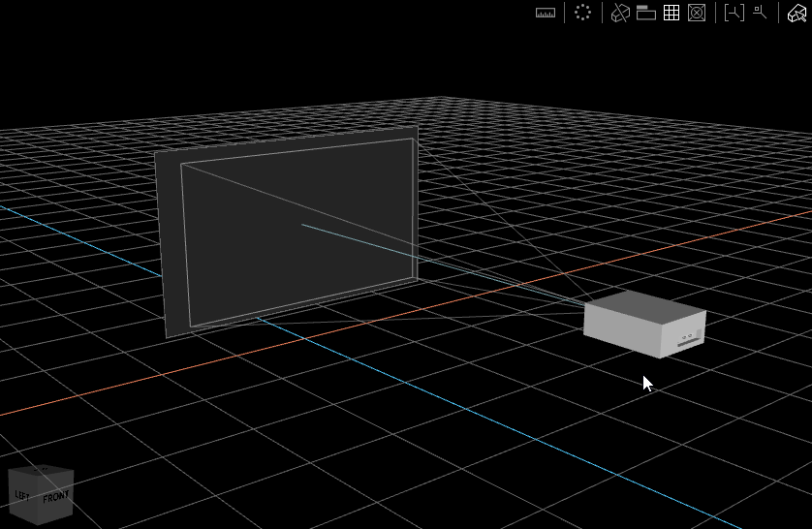This screenshot has width=812, height=529.
Task: Click the ruler measurement icon in the toolbar
Action: (x=546, y=13)
